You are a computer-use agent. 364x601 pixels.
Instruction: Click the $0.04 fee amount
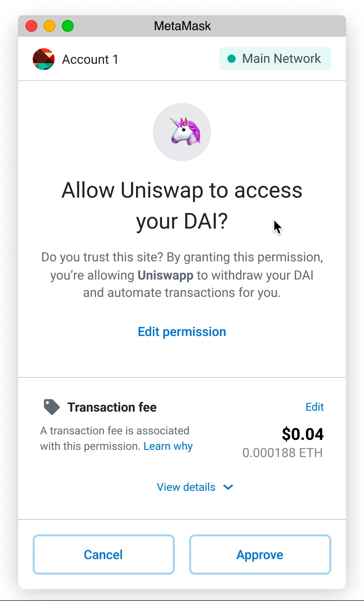pos(303,434)
